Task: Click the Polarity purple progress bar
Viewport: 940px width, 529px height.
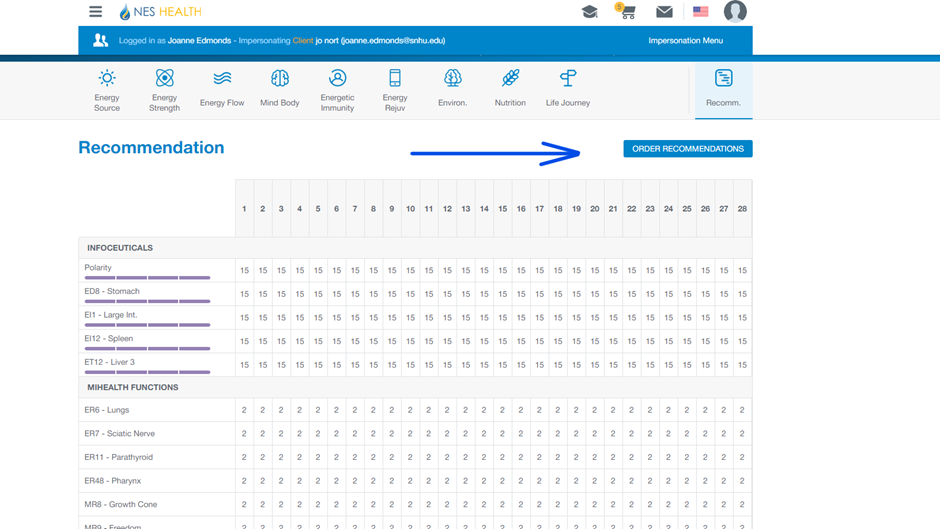Action: tap(147, 277)
